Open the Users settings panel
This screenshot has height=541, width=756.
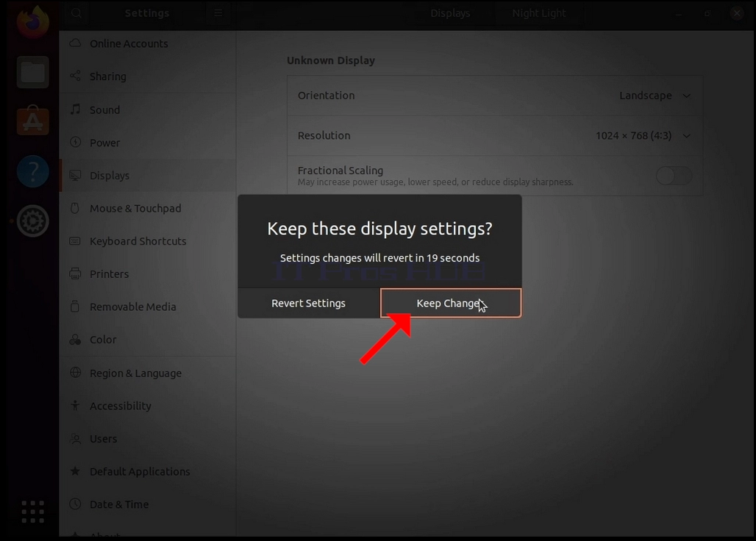pos(148,438)
